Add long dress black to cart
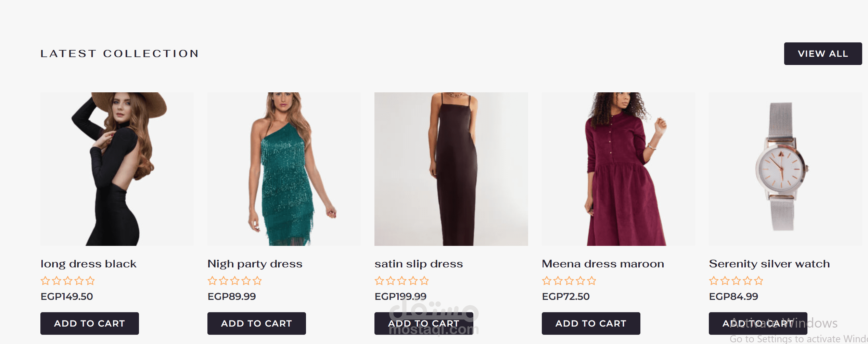Viewport: 868px width, 344px height. pyautogui.click(x=90, y=323)
